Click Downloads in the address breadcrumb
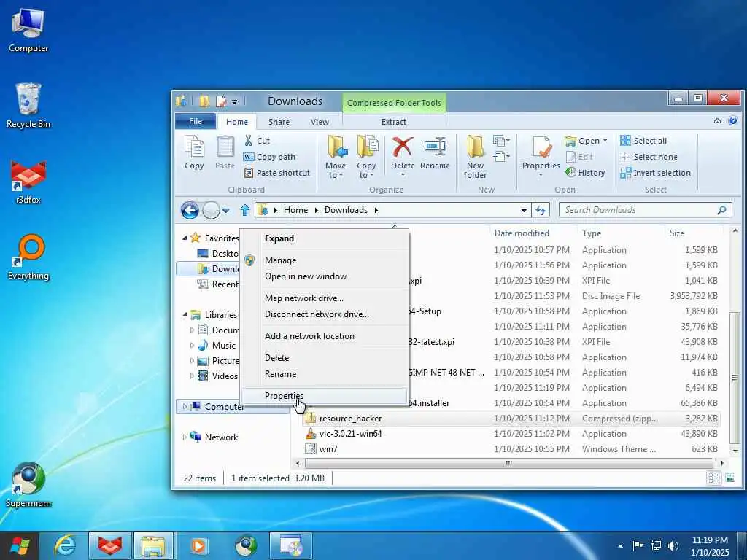 [346, 210]
